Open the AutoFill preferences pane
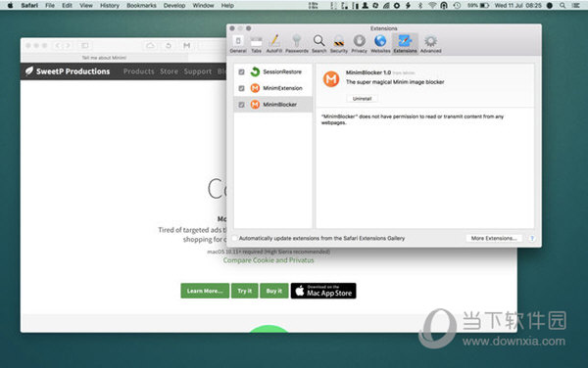 [274, 44]
